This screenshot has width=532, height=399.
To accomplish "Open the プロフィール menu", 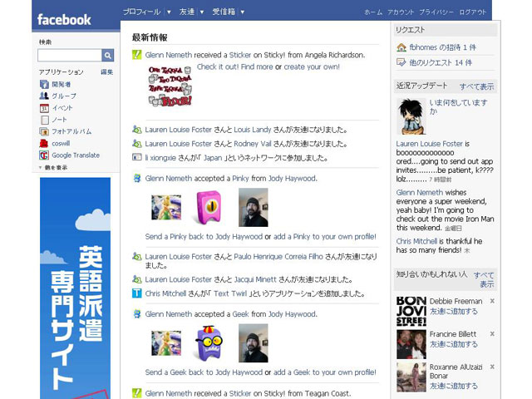I will click(x=142, y=12).
